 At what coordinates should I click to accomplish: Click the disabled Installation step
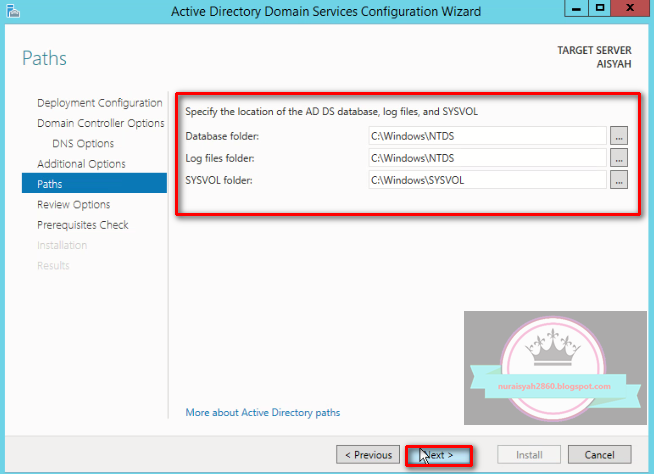click(62, 245)
